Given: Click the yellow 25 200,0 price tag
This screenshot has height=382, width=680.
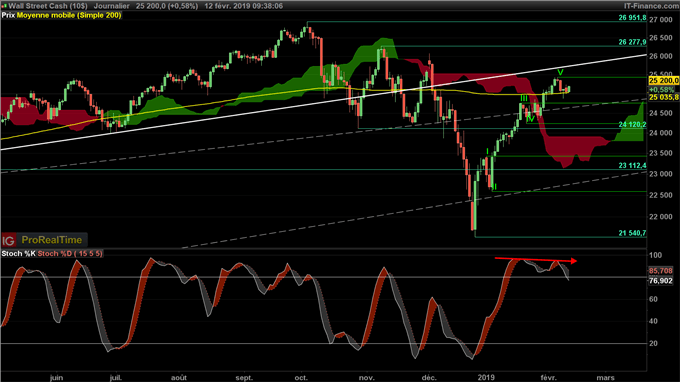Looking at the screenshot, I should pyautogui.click(x=664, y=81).
